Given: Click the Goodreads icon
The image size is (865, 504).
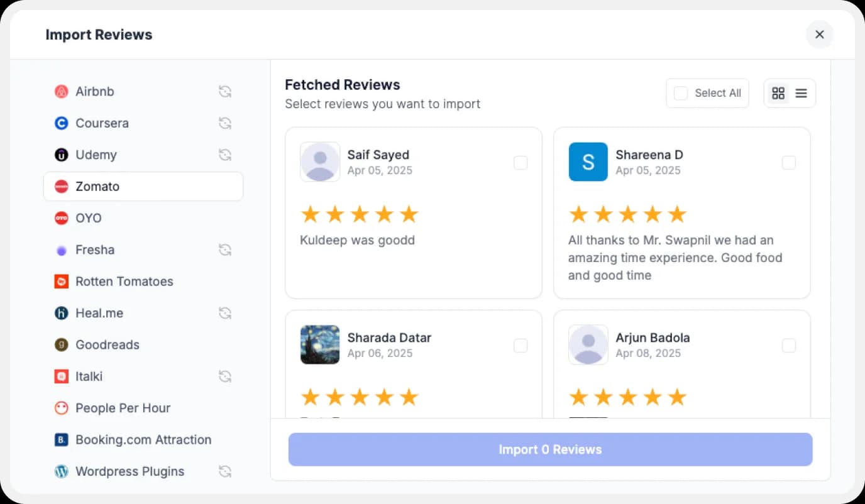Looking at the screenshot, I should pos(61,344).
